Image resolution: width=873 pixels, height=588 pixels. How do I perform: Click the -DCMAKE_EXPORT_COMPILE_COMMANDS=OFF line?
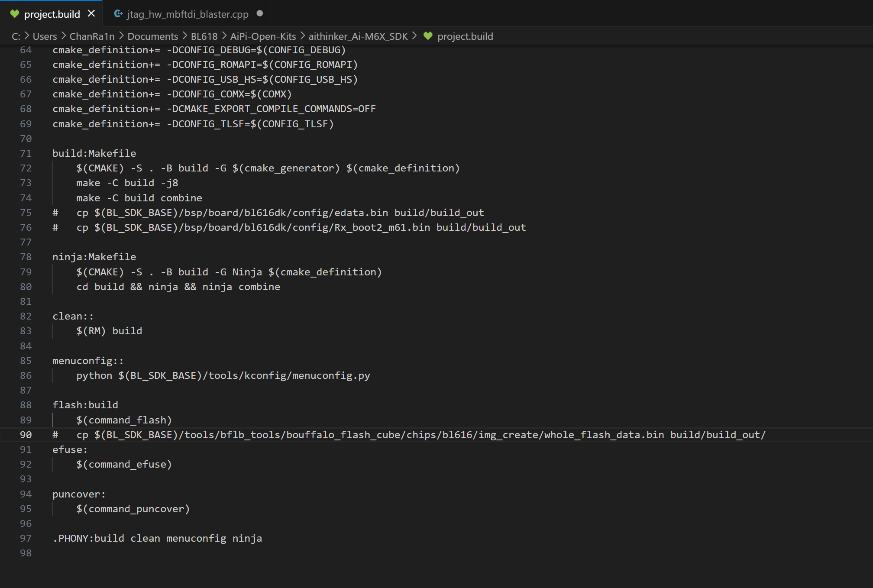[x=214, y=109]
